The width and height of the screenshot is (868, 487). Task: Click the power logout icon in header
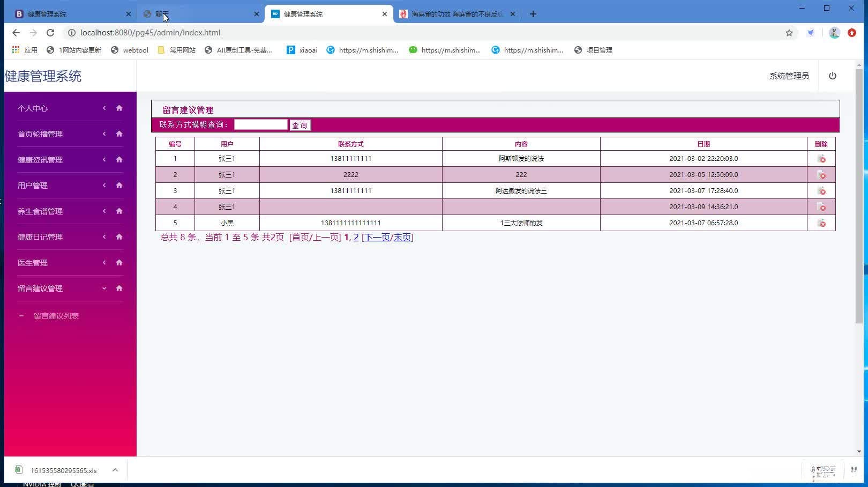point(833,76)
